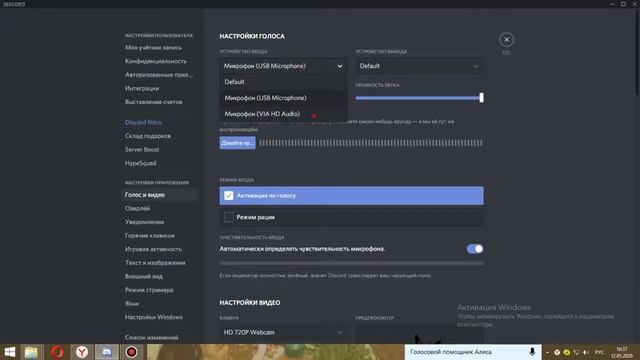The width and height of the screenshot is (640, 360).
Task: Open Режим стримера settings page
Action: coord(149,290)
